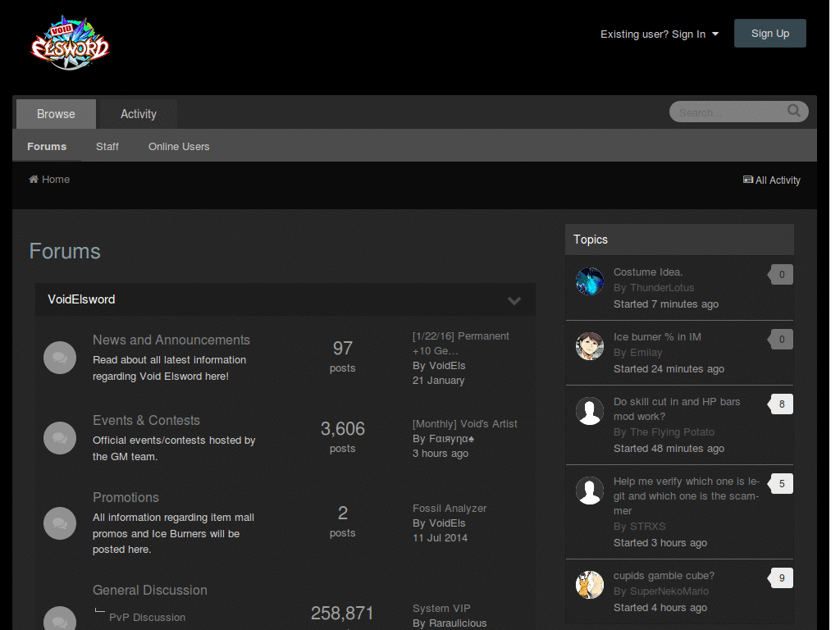This screenshot has width=840, height=630.
Task: Open Do skill cut in and HP bars topic
Action: [677, 409]
